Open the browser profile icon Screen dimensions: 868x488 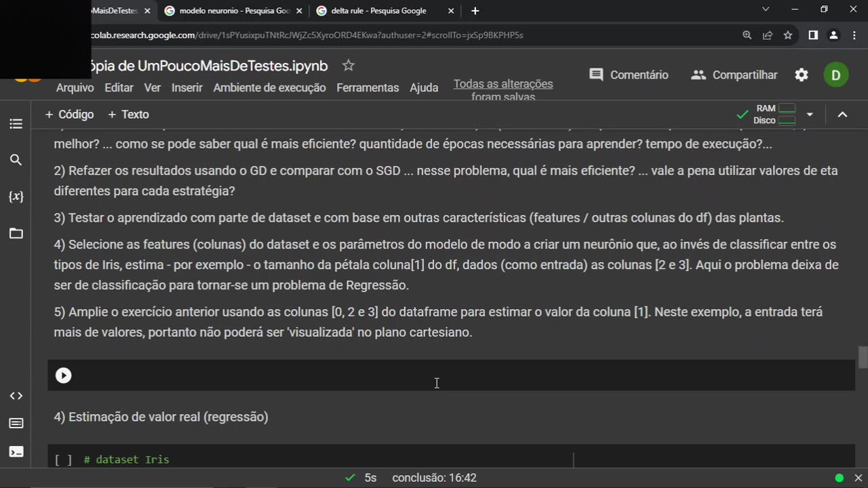[834, 35]
